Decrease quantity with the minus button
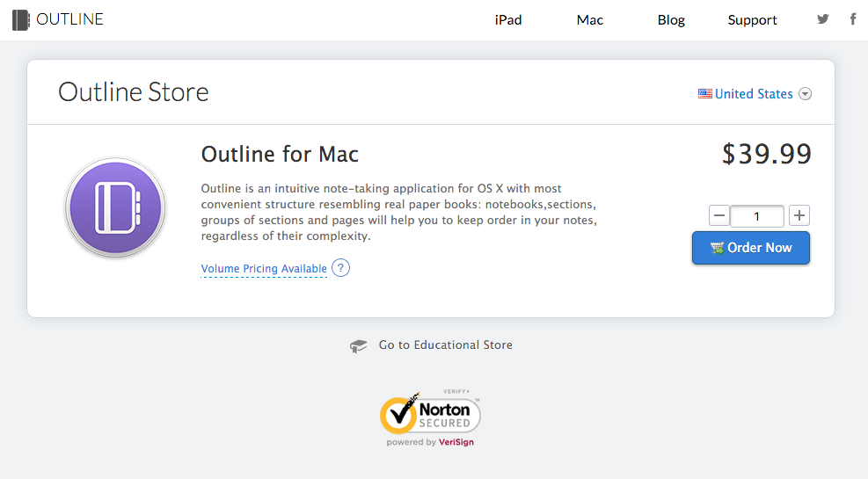The width and height of the screenshot is (868, 479). 719,215
